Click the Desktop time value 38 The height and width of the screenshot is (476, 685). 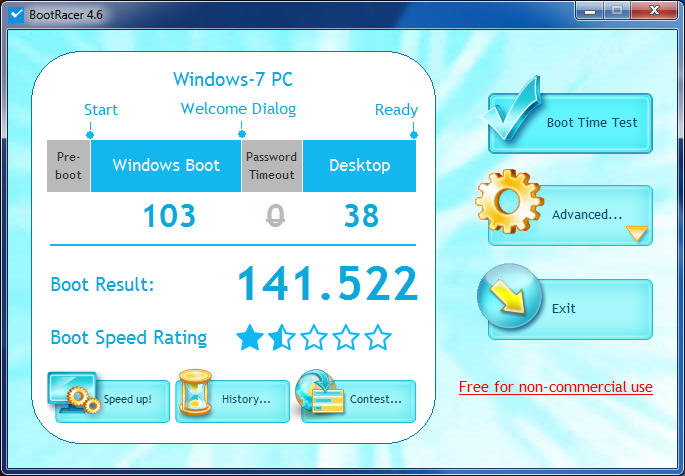pos(361,216)
